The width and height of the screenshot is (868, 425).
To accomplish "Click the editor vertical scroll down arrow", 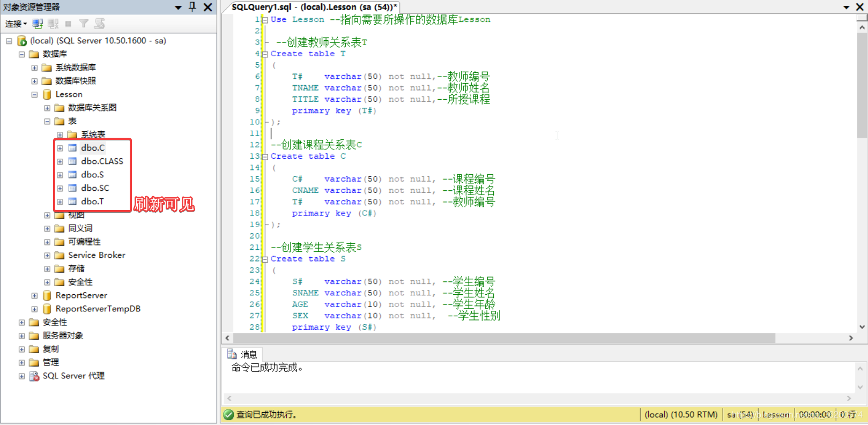I will coord(862,326).
